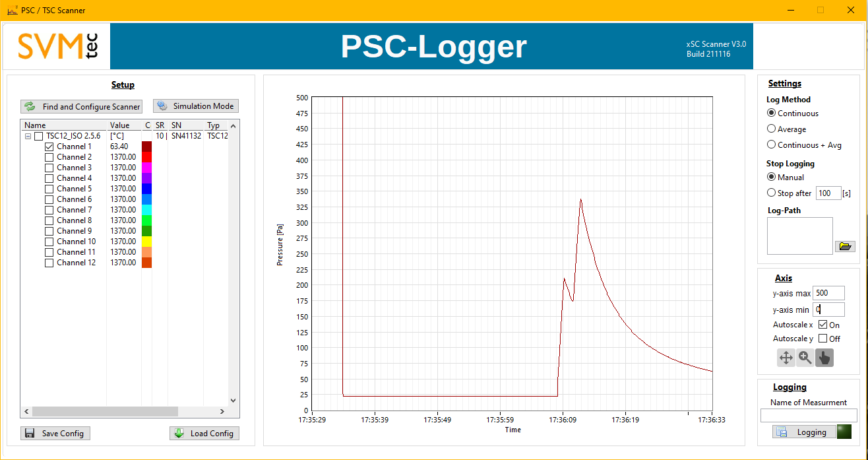Click Find and Configure Scanner button

[81, 106]
